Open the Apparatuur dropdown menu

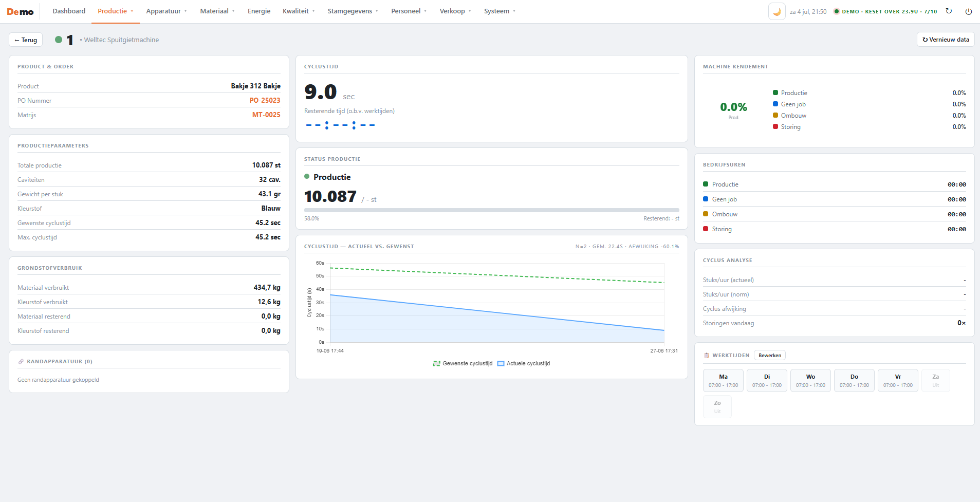tap(167, 11)
